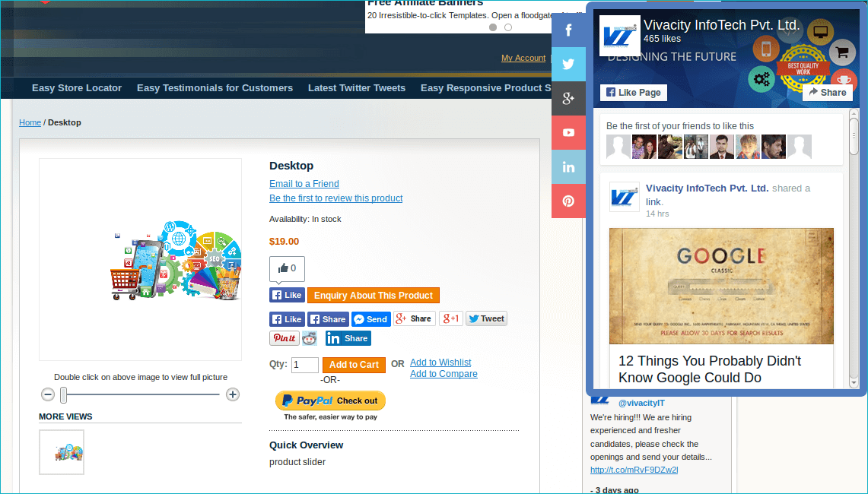Click the Availability: In stock text

coord(305,219)
